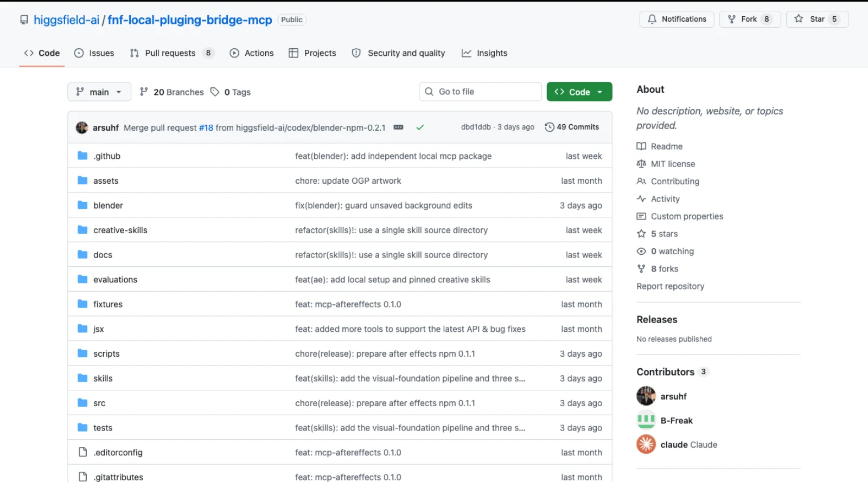868x482 pixels.
Task: Open the Activity link
Action: coord(665,199)
